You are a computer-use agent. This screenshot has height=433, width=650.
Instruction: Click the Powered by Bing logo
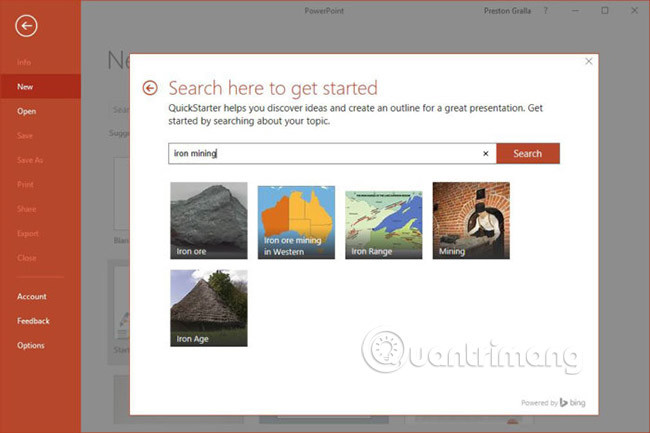point(553,402)
